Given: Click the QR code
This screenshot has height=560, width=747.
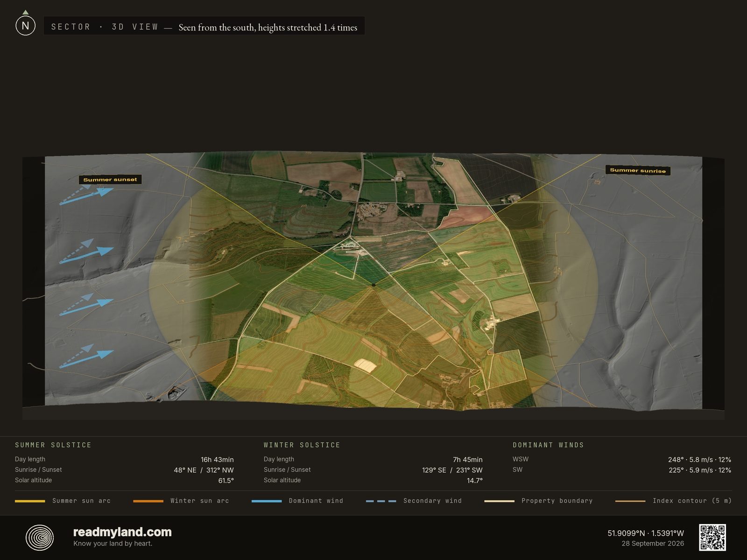Looking at the screenshot, I should [712, 538].
